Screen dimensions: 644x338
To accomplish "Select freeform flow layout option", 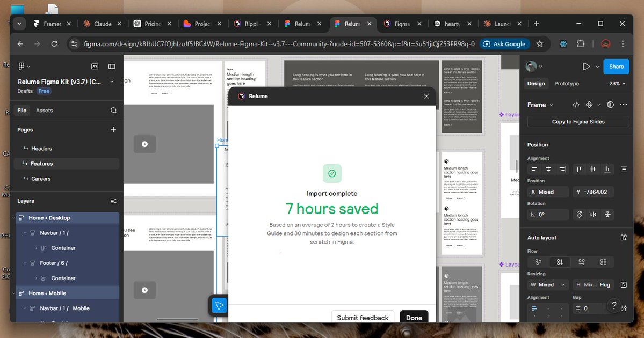I will 538,262.
